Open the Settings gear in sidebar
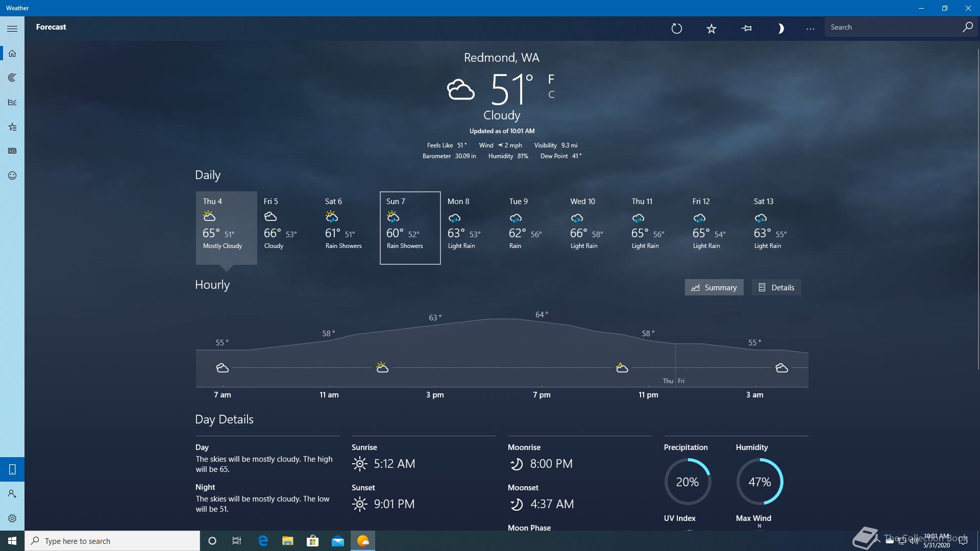The width and height of the screenshot is (980, 551). (12, 518)
